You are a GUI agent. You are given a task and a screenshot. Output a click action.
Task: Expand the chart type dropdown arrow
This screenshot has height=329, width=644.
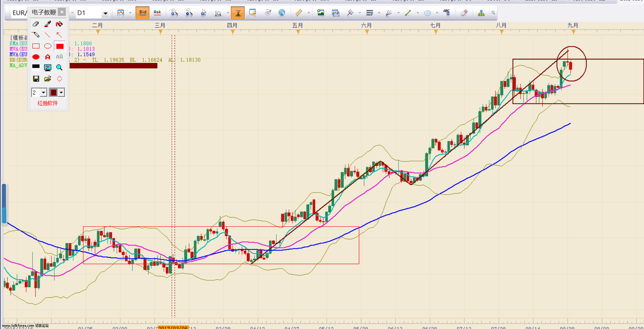(x=130, y=13)
